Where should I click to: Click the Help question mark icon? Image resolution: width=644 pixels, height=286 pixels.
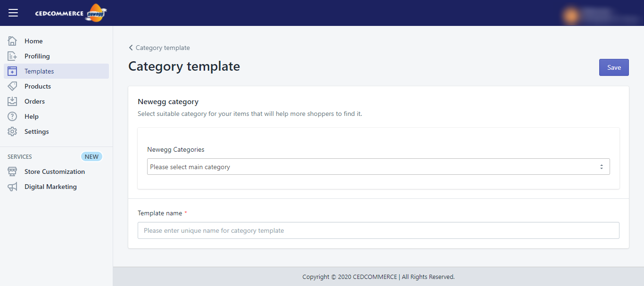[x=13, y=116]
